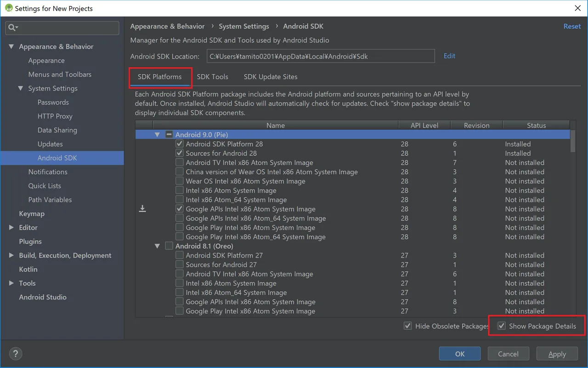
Task: Expand Build, Execution, Deployment node
Action: (11, 255)
